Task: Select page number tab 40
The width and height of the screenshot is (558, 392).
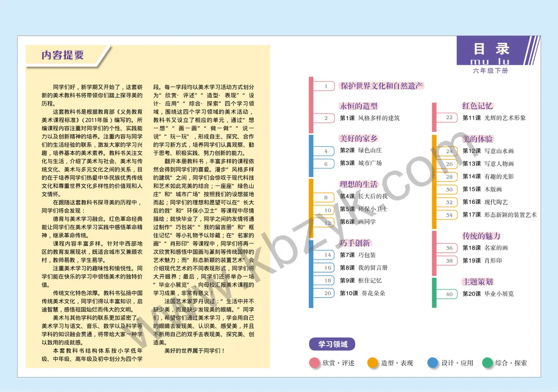Action: pos(449,294)
